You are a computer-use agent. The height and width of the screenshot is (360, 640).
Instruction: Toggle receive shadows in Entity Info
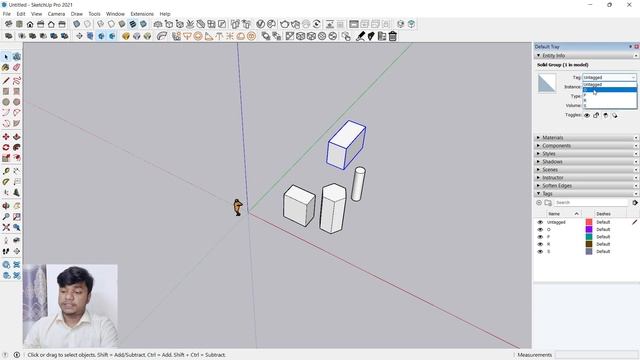point(606,116)
